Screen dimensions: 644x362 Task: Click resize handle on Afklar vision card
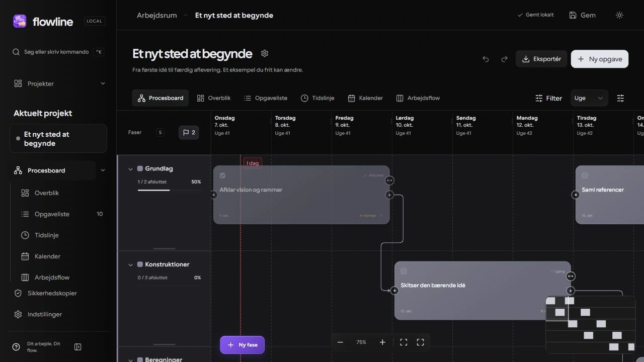389,180
